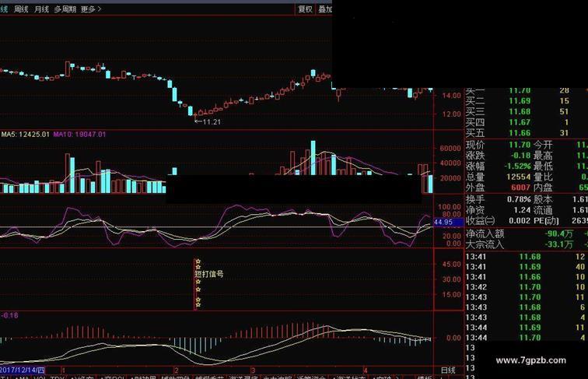Click the PE(动) label
Viewport: 588px width, 379px height.
[x=547, y=221]
